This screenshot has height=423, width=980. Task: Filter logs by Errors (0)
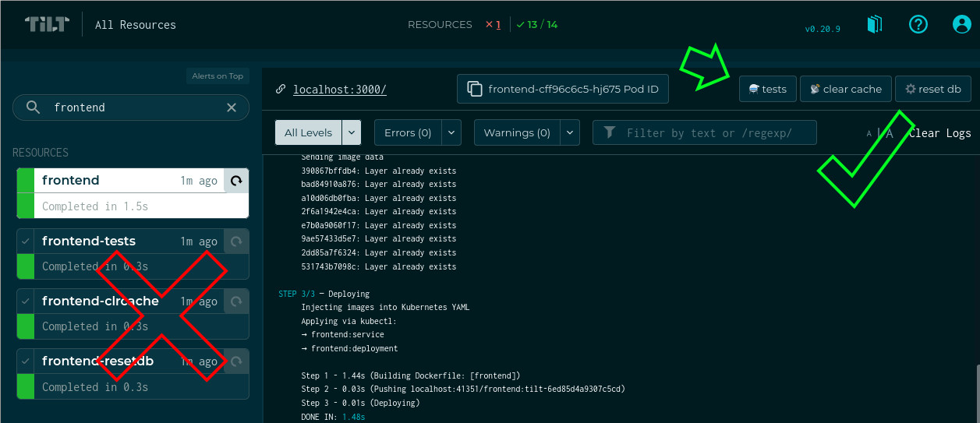coord(408,132)
